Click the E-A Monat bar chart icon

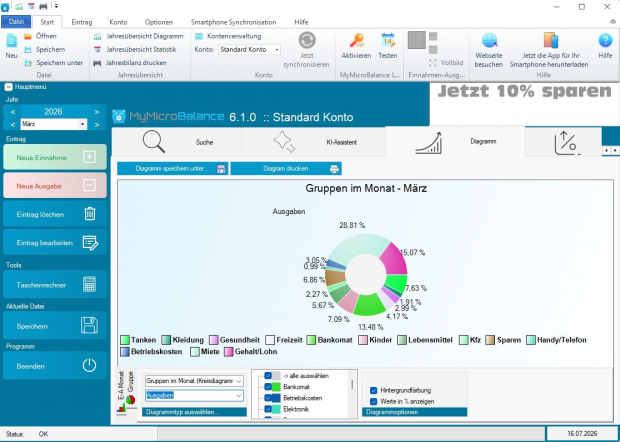click(121, 408)
